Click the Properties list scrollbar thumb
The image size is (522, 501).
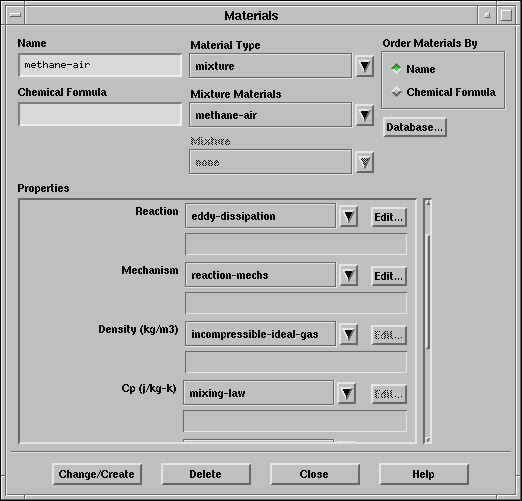click(428, 292)
